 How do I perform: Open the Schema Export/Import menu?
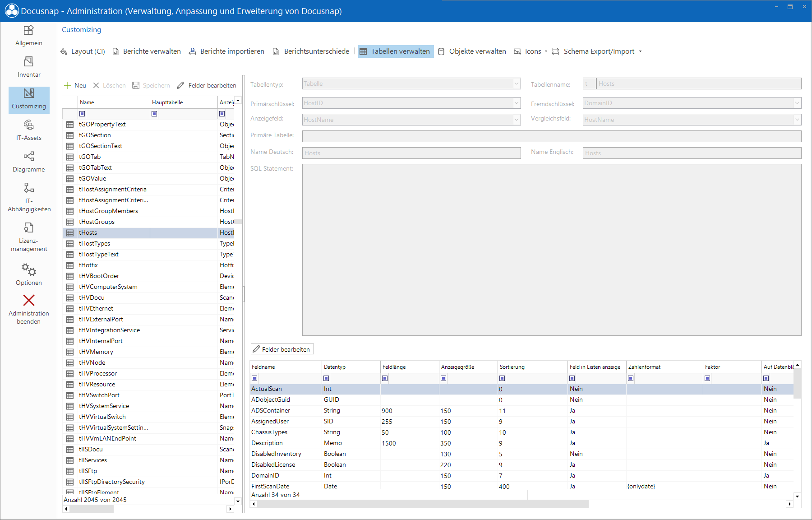[x=596, y=51]
